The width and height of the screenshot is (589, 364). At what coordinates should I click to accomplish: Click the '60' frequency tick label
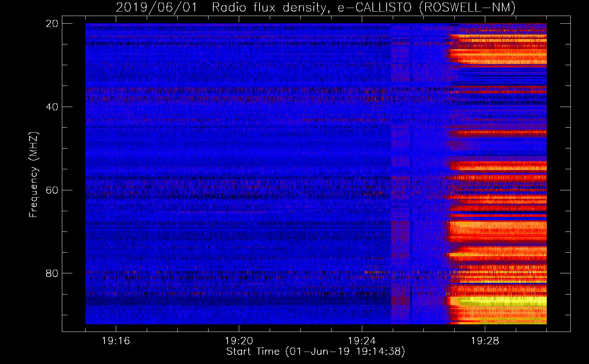click(x=52, y=190)
